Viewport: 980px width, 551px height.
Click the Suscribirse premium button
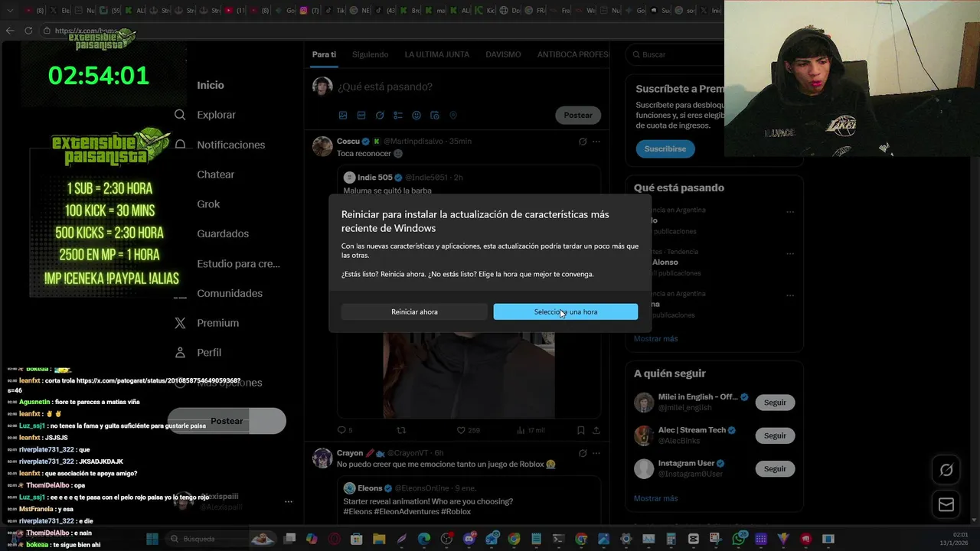click(x=665, y=148)
